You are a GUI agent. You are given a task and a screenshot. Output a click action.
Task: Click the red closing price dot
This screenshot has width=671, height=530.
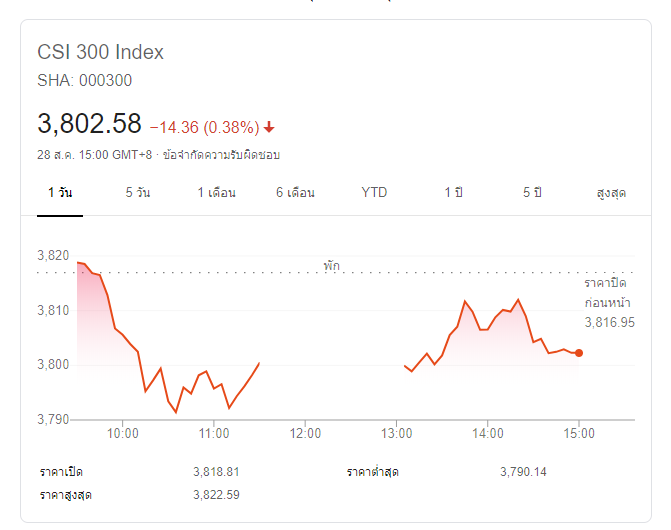[579, 353]
